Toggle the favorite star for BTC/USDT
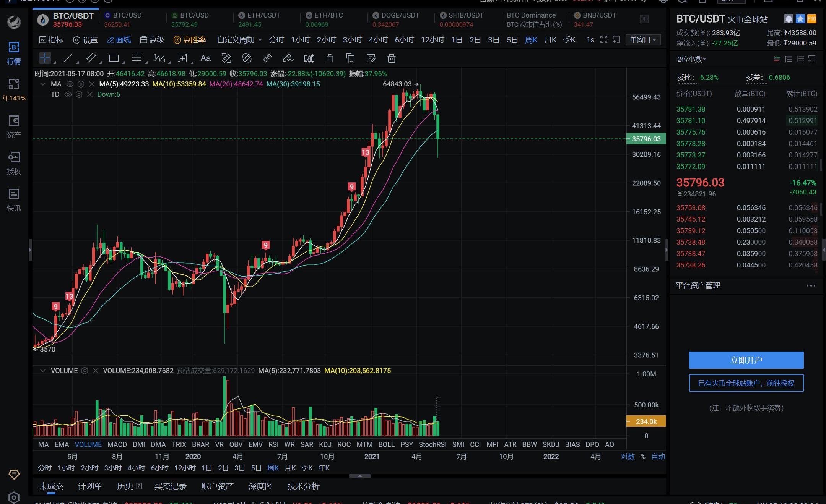The height and width of the screenshot is (504, 826). [800, 19]
